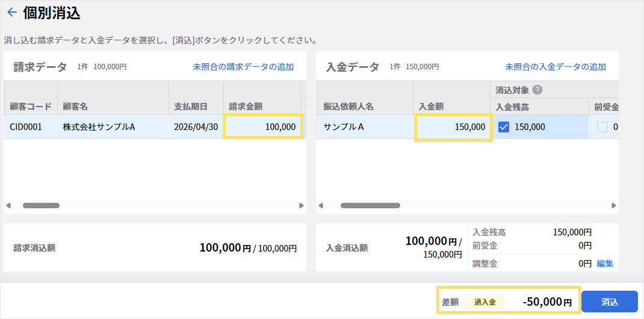
Task: Open 未照合の請求データの追加 link
Action: coord(243,67)
